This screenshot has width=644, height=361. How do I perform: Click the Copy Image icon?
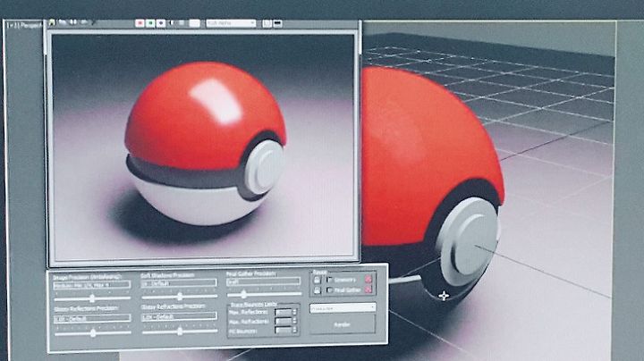(x=62, y=22)
